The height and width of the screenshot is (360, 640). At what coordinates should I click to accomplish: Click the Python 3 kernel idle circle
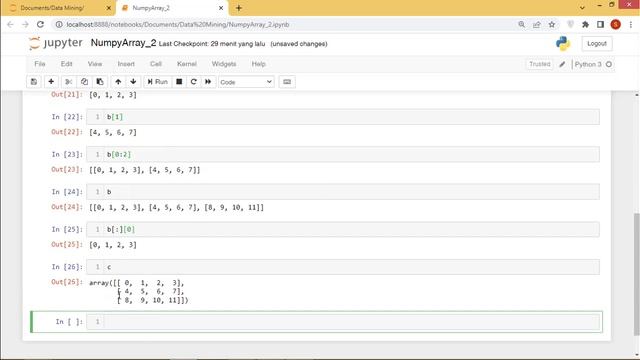point(609,64)
